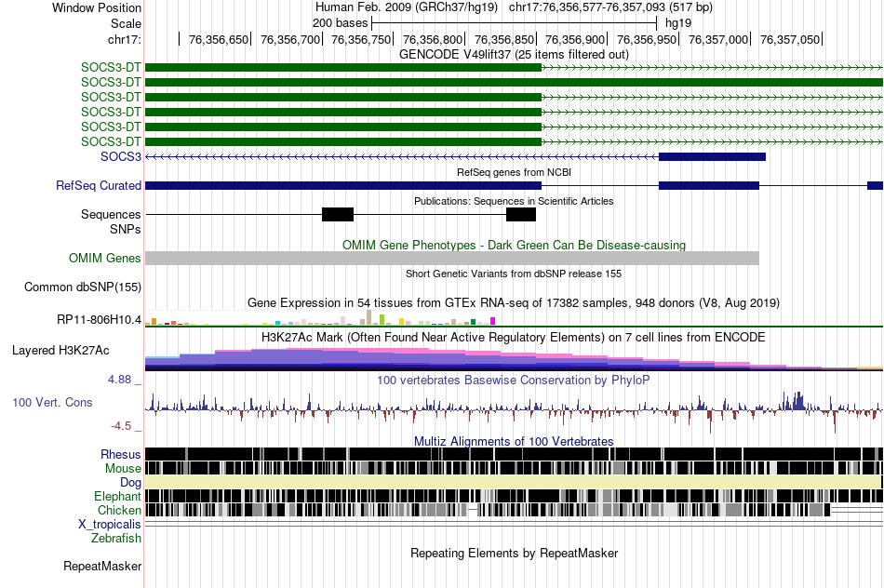This screenshot has width=884, height=588.
Task: Click the 200 bases scale bar label
Action: click(340, 23)
